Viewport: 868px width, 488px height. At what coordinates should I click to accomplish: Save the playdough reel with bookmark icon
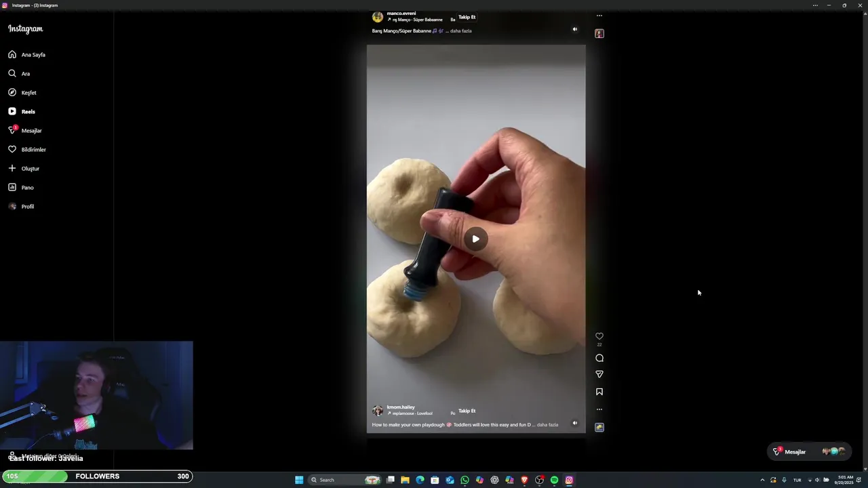coord(599,392)
